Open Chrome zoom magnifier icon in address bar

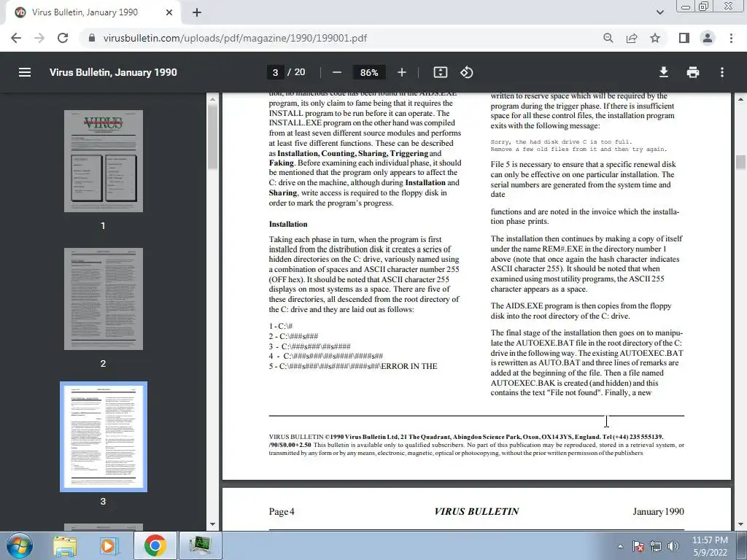608,38
